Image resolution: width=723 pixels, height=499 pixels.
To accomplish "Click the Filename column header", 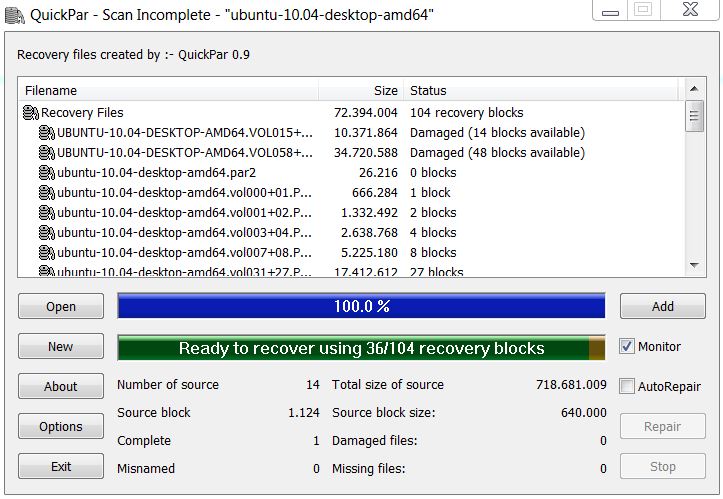I will pos(168,90).
